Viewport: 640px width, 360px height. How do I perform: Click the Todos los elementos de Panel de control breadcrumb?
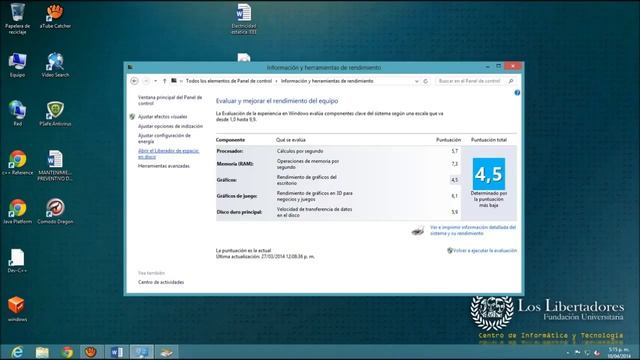(229, 81)
